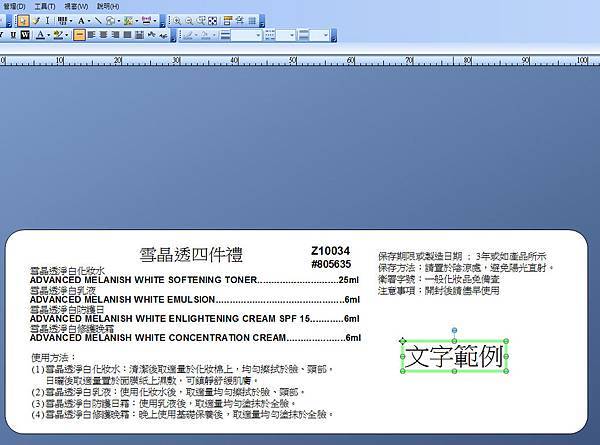Pick the barcode insert tool

tap(62, 21)
